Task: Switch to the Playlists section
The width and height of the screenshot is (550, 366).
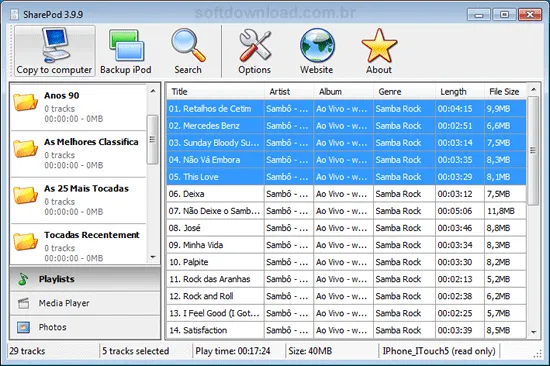Action: coord(85,279)
